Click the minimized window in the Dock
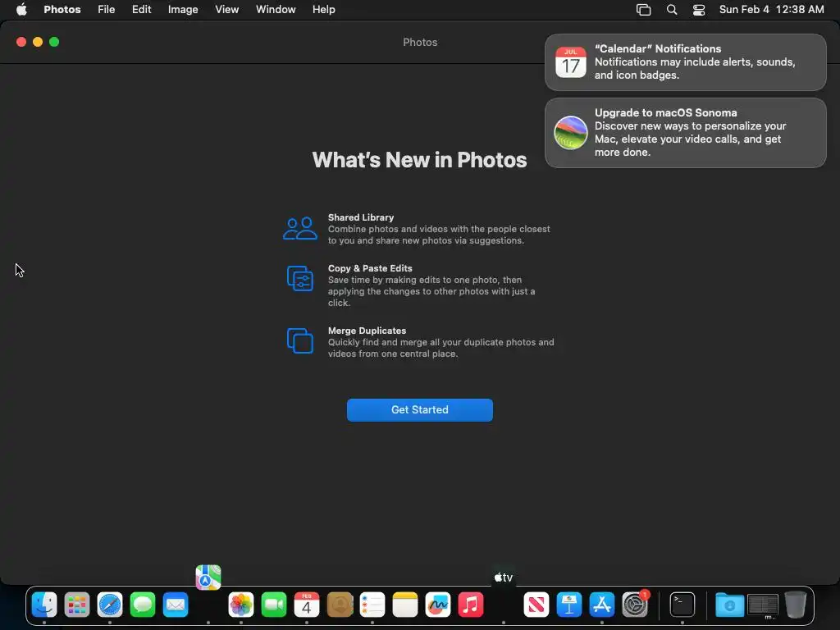 tap(763, 605)
